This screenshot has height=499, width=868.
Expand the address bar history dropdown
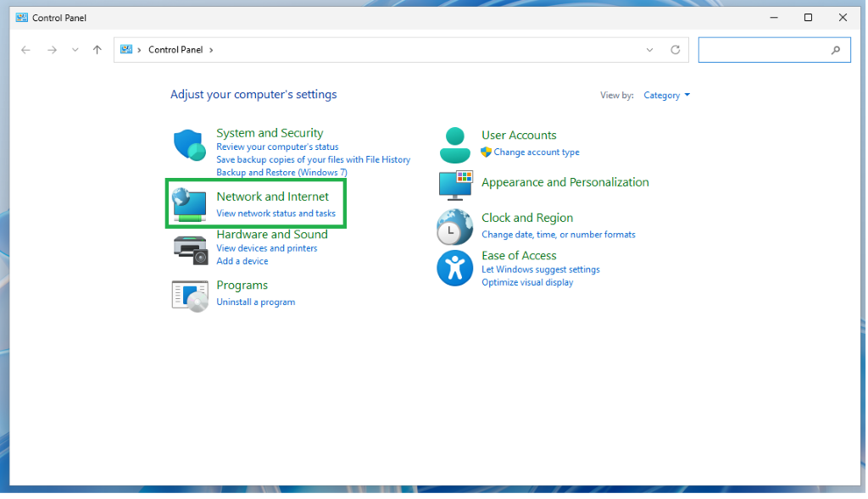pos(650,50)
